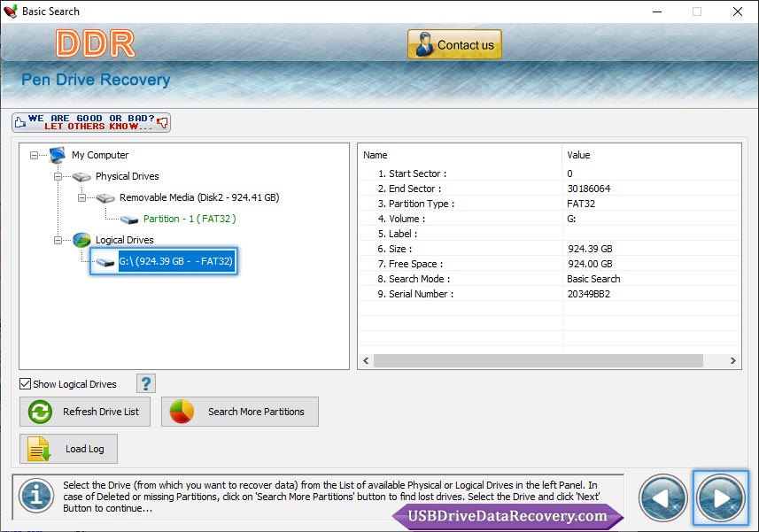Select G:\ (924.39 GB - FAT32) drive

click(x=175, y=261)
